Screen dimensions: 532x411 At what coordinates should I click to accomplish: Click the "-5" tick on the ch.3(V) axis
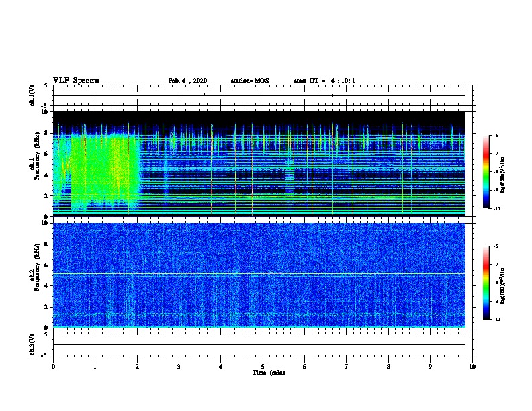pos(45,355)
